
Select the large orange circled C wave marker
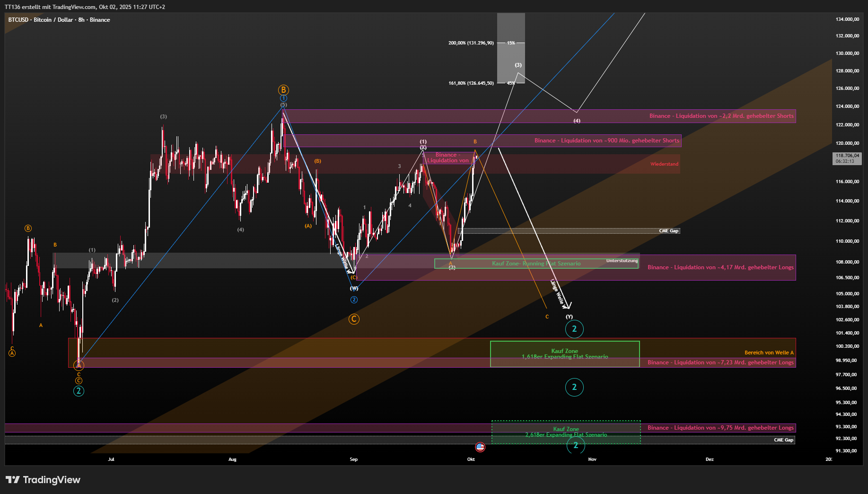click(354, 319)
